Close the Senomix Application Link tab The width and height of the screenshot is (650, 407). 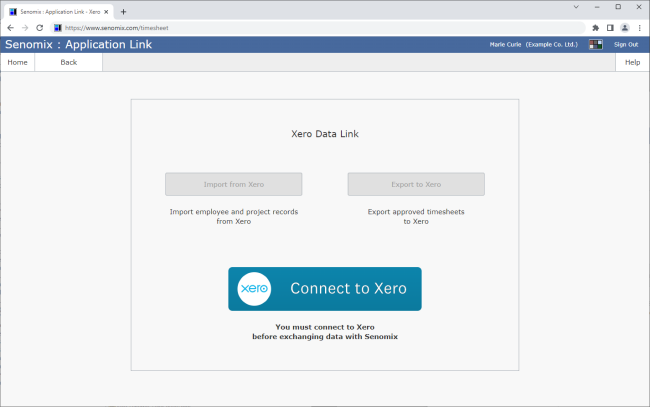pos(106,12)
